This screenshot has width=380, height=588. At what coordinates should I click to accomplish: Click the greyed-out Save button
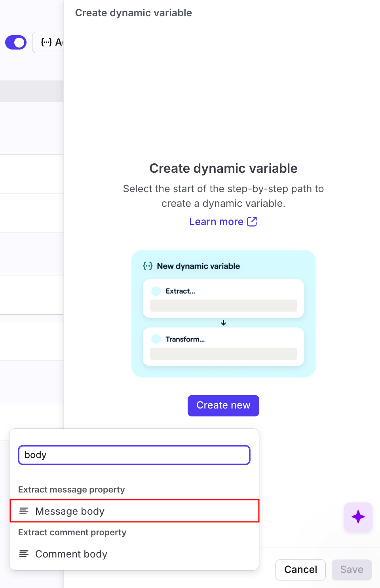(351, 570)
